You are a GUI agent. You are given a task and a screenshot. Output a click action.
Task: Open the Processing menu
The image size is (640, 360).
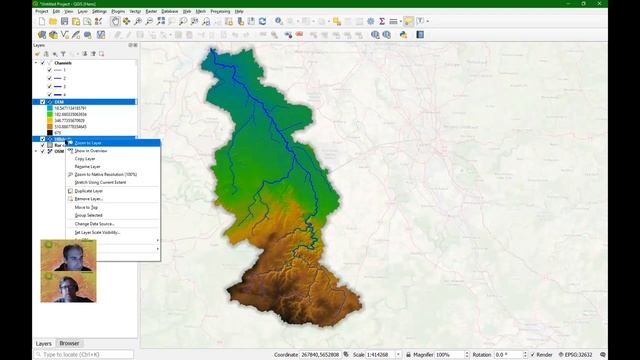[220, 11]
